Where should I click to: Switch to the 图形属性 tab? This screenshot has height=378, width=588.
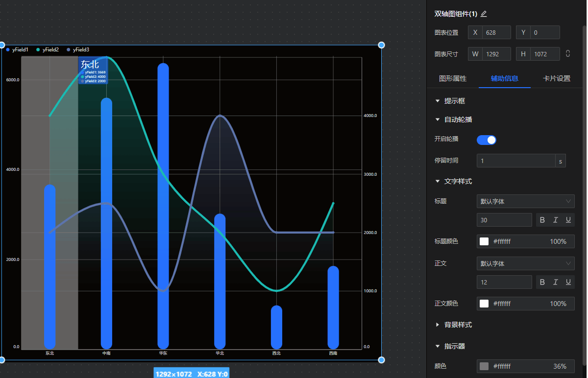(x=452, y=78)
